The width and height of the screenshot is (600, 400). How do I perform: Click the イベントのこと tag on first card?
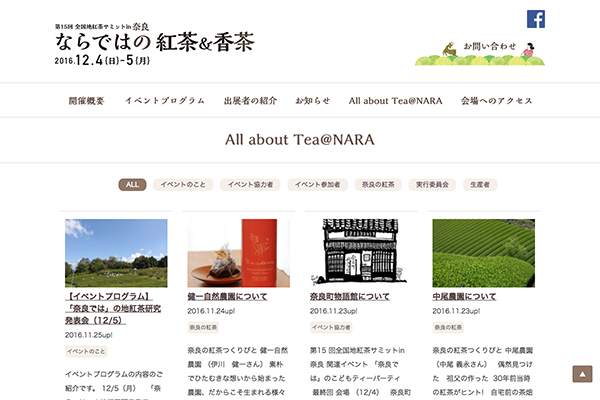[x=86, y=351]
